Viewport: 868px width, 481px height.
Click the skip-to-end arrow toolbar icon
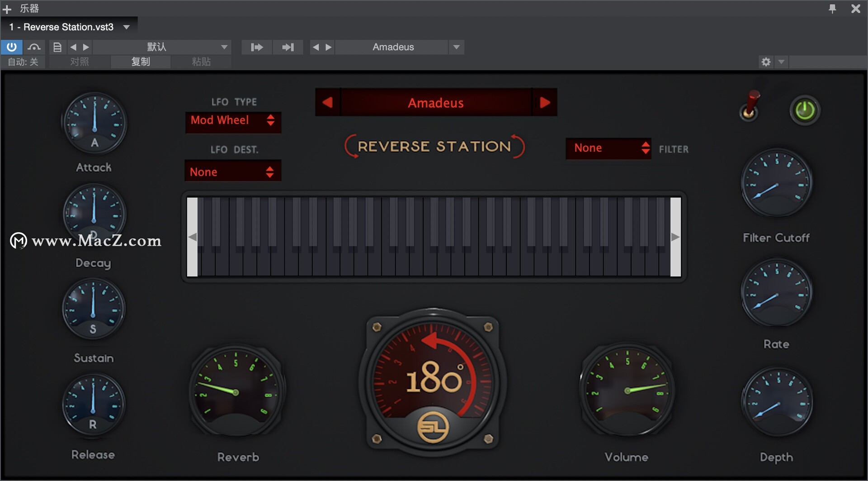coord(288,47)
